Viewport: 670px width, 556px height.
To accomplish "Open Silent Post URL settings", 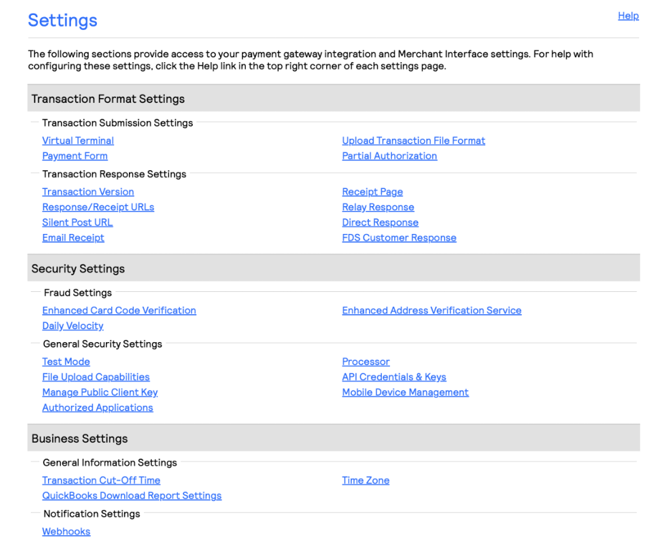I will click(77, 223).
